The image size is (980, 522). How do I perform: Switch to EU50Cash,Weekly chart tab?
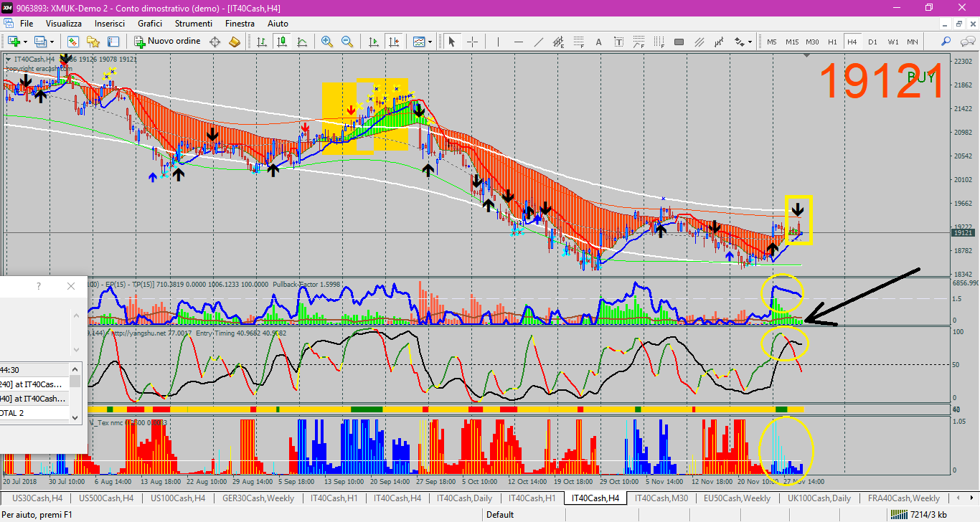coord(737,498)
